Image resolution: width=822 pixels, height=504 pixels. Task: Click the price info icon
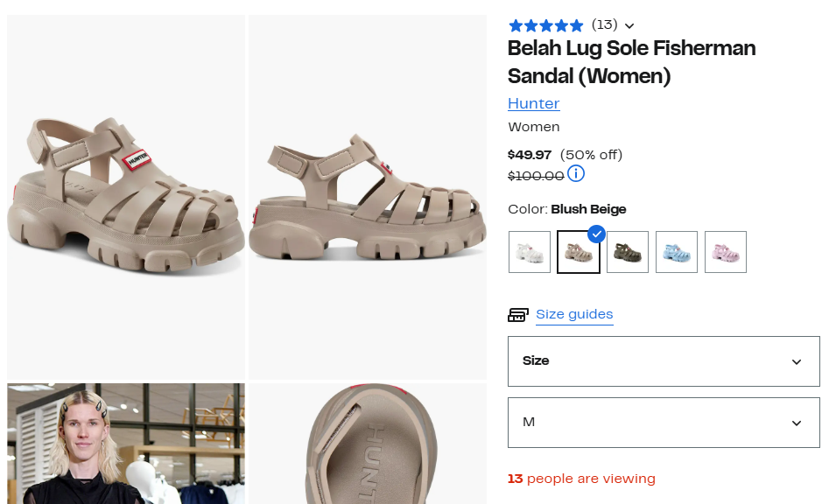pos(576,173)
